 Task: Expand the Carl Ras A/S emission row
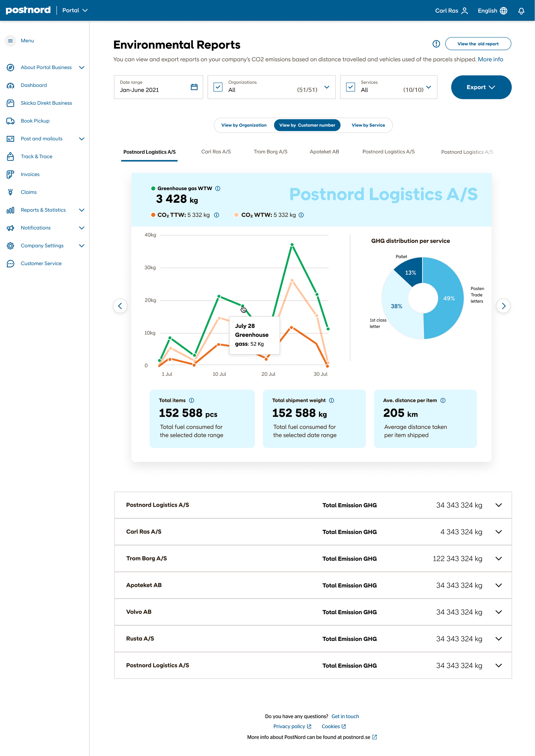(x=498, y=532)
